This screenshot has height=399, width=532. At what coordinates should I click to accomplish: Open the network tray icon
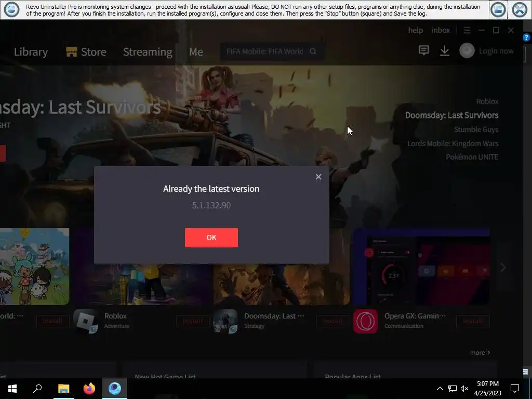[453, 389]
